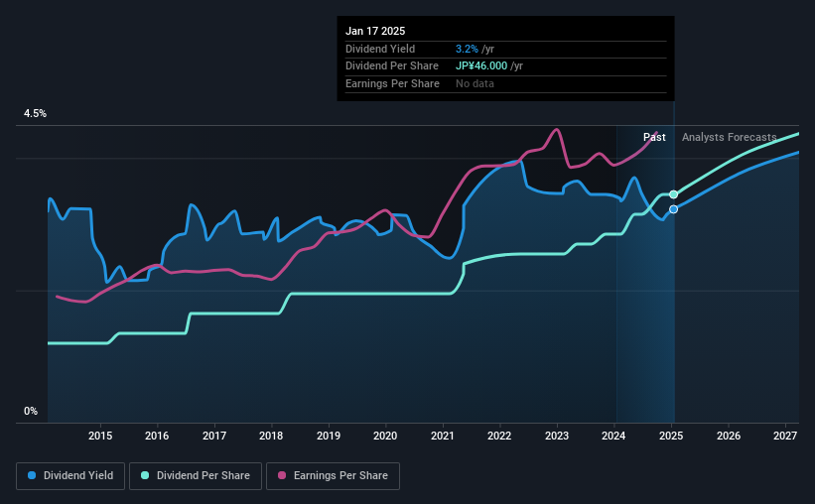Click the No data earnings value

[475, 83]
